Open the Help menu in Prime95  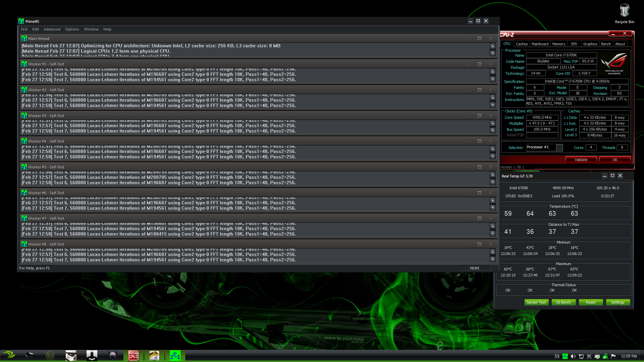pyautogui.click(x=107, y=29)
